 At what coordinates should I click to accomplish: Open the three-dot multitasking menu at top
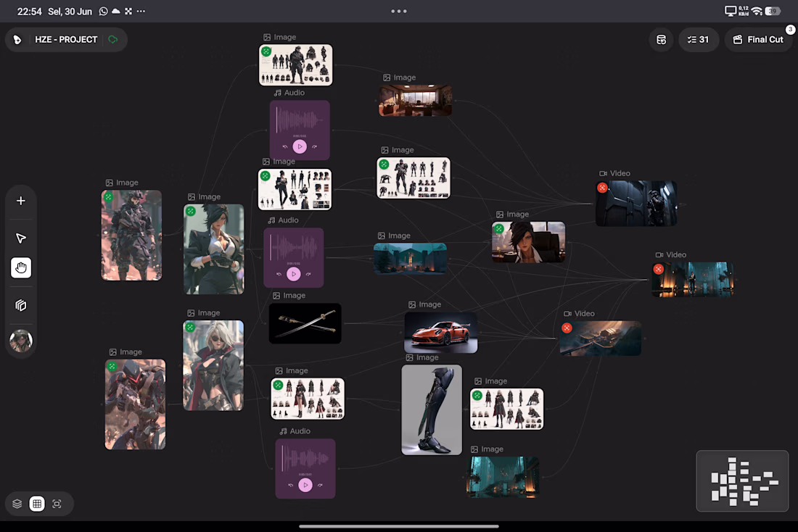point(399,11)
